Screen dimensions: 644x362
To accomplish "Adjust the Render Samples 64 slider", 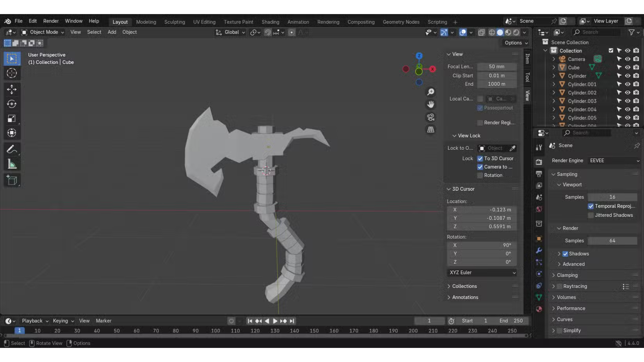I will [x=612, y=241].
